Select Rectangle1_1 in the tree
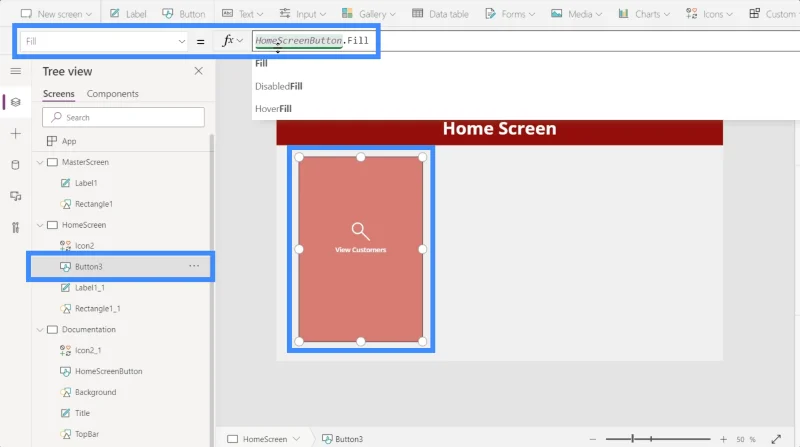This screenshot has width=800, height=447. pos(97,309)
